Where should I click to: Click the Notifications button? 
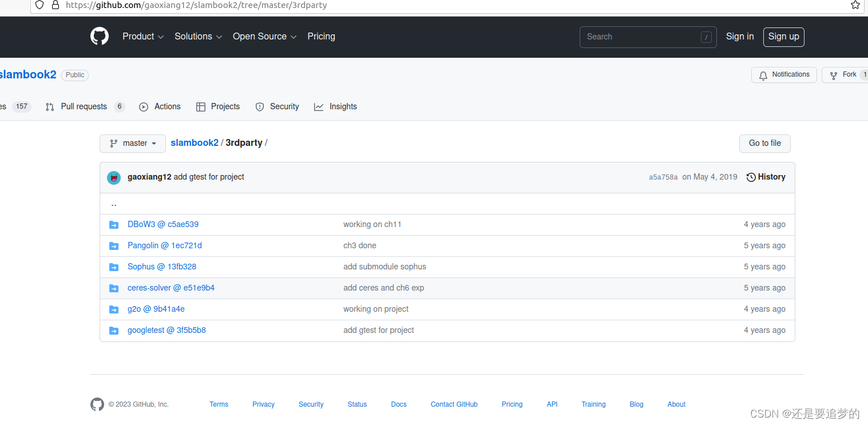(x=784, y=75)
